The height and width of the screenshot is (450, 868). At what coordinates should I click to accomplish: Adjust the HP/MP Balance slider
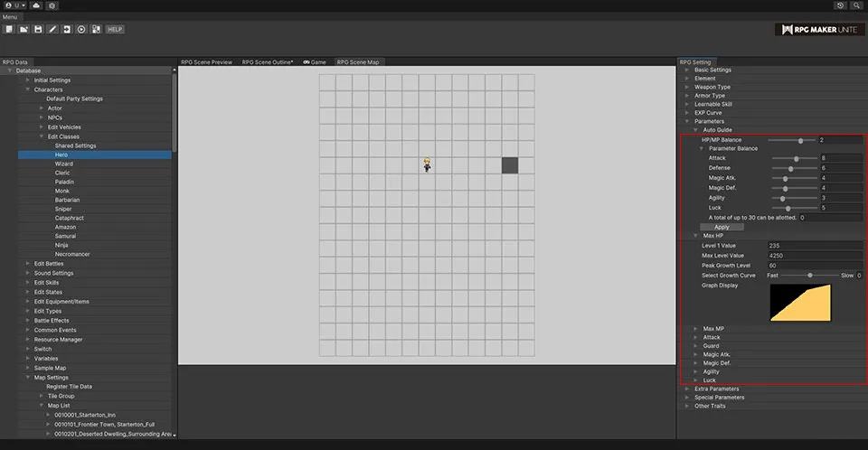pos(800,140)
